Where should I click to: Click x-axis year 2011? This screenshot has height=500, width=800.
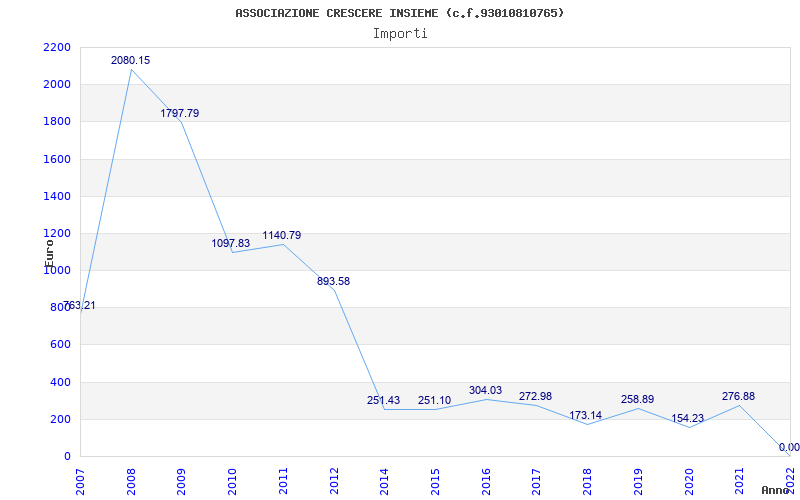coord(283,481)
